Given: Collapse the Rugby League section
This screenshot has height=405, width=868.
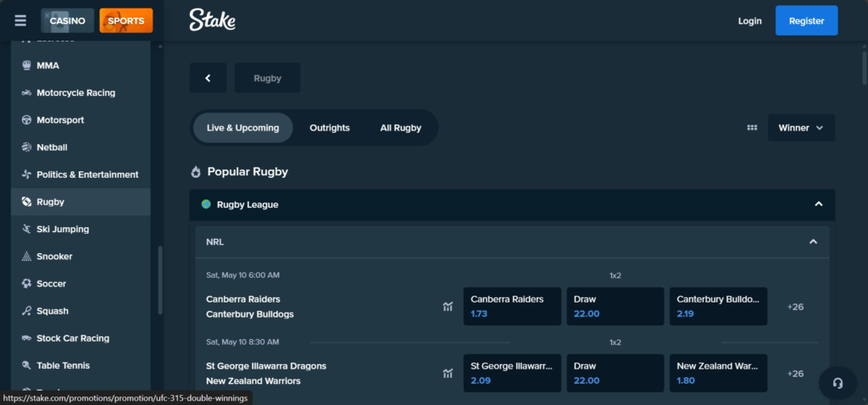Looking at the screenshot, I should [819, 204].
